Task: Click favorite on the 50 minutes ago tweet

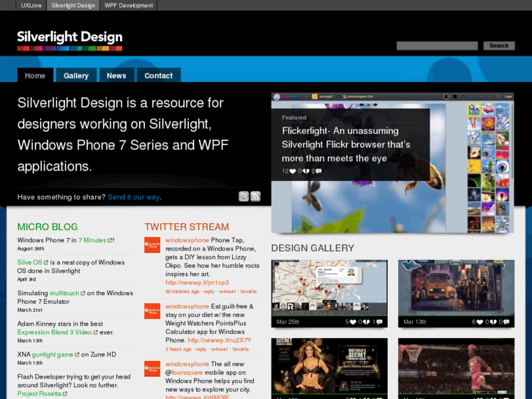Action: click(249, 291)
